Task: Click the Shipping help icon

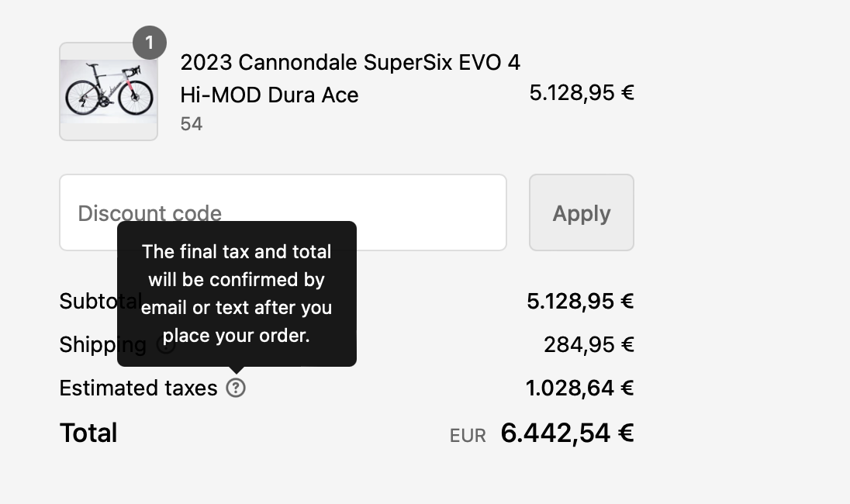Action: (x=165, y=345)
